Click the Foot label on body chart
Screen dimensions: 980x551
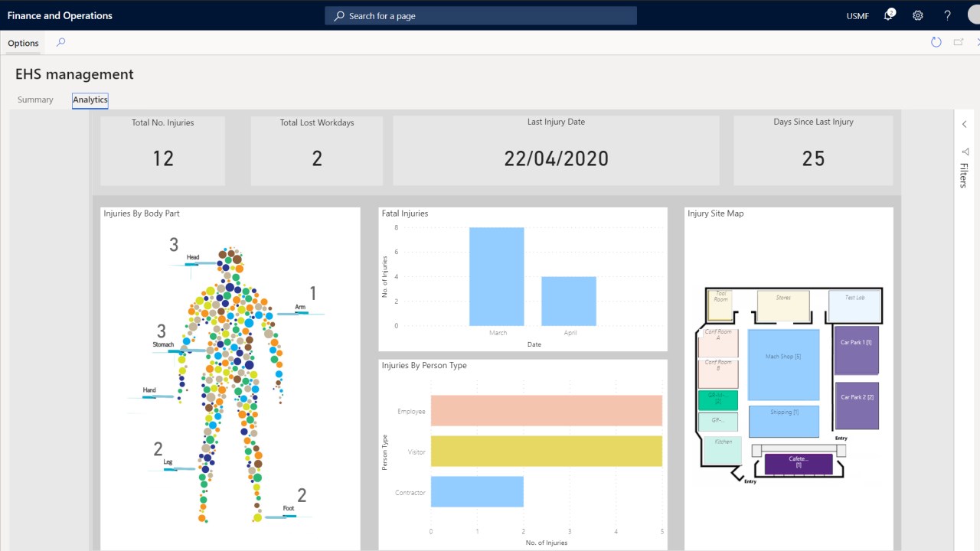[289, 509]
